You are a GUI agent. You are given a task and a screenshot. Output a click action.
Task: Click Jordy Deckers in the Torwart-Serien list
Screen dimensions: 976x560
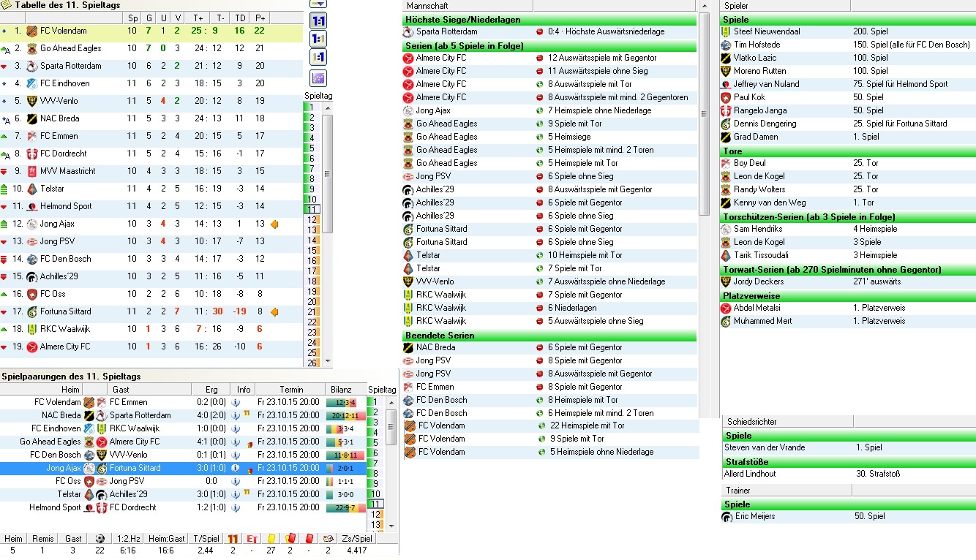point(759,281)
